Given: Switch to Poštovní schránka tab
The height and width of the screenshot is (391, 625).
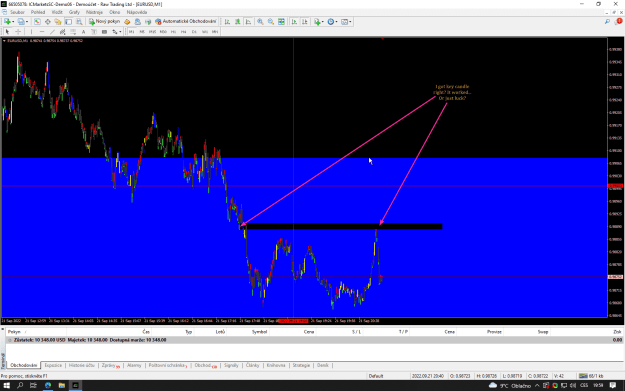Looking at the screenshot, I should (x=167, y=365).
